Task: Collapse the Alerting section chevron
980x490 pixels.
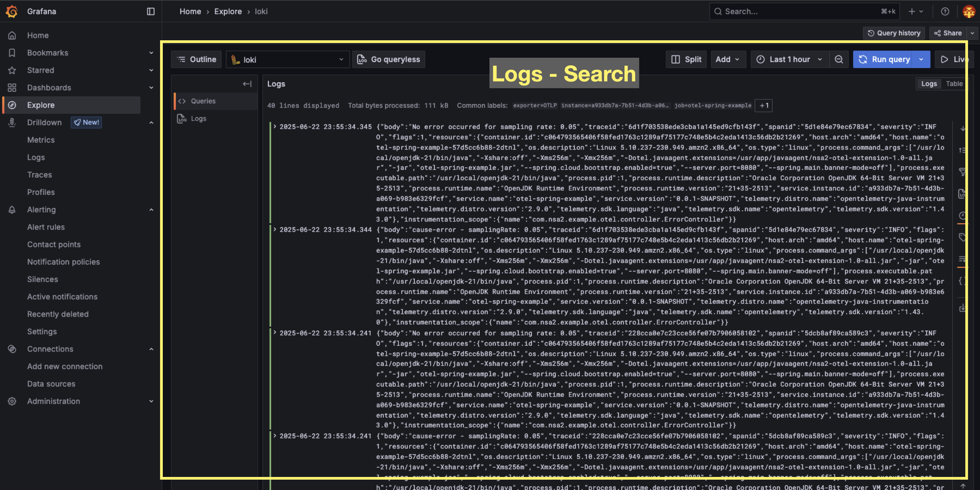Action: click(151, 210)
